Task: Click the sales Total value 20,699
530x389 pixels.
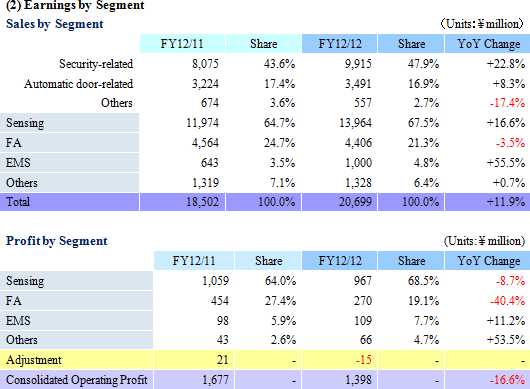Action: click(355, 202)
